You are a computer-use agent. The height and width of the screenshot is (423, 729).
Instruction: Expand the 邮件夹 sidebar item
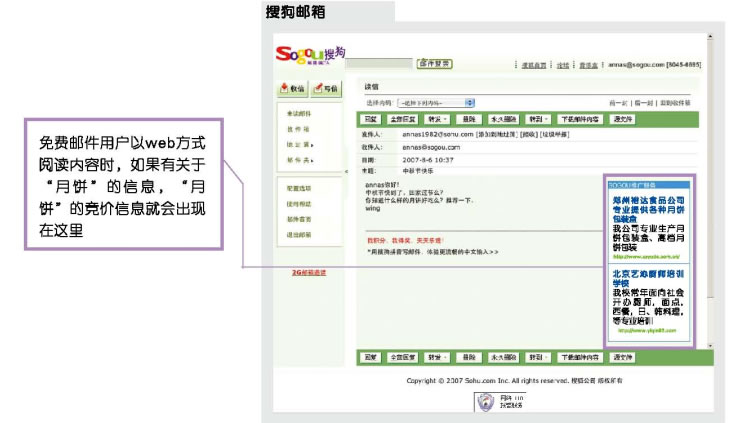tap(300, 160)
